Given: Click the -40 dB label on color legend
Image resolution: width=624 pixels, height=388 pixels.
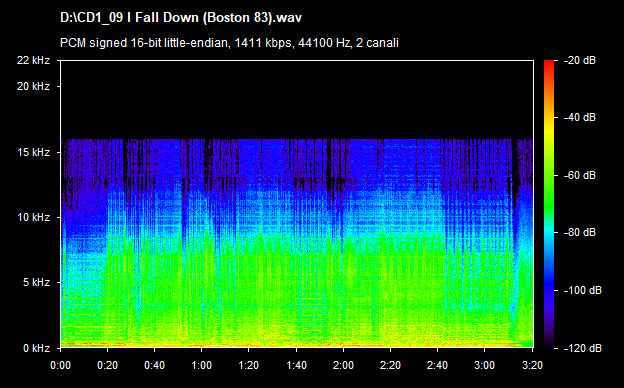Looking at the screenshot, I should [x=580, y=117].
